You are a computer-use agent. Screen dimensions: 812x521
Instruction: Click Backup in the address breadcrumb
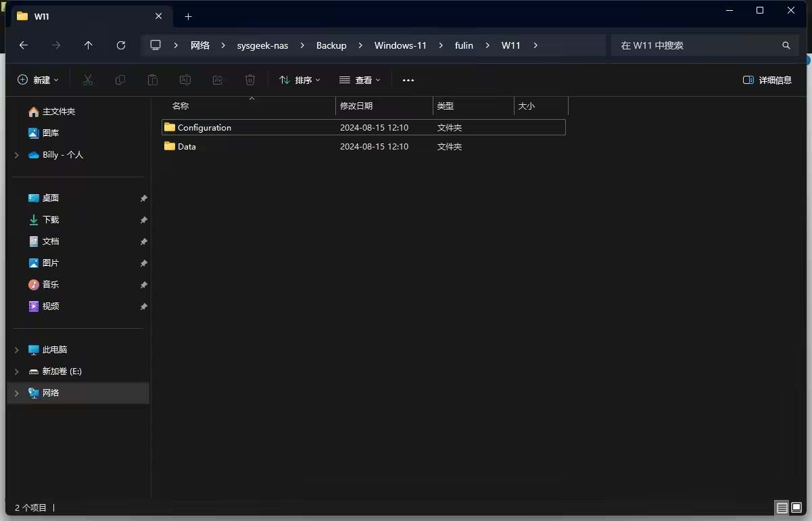pos(331,45)
